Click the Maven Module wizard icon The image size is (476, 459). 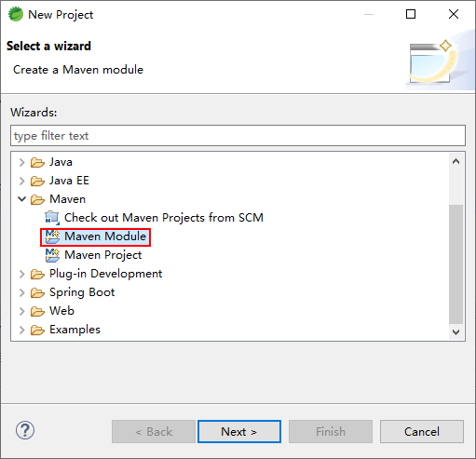52,236
